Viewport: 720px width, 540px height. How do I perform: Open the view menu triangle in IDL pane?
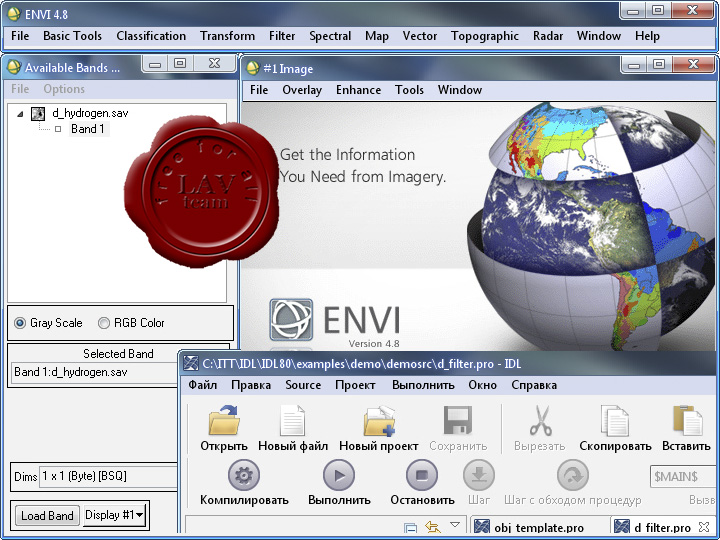tap(455, 524)
